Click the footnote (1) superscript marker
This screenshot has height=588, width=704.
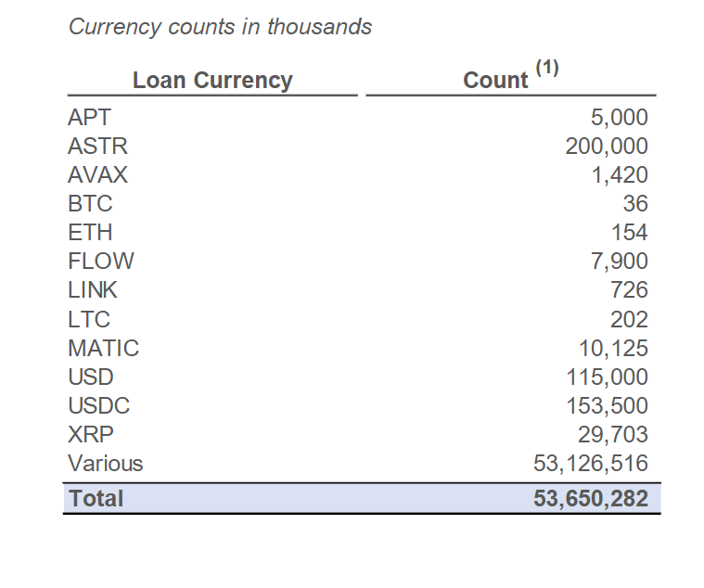click(547, 67)
